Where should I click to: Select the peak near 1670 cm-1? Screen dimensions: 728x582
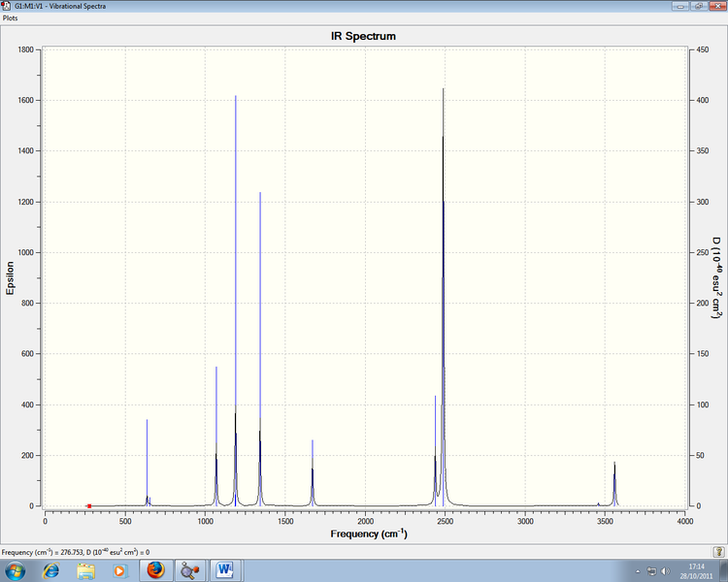pyautogui.click(x=313, y=473)
